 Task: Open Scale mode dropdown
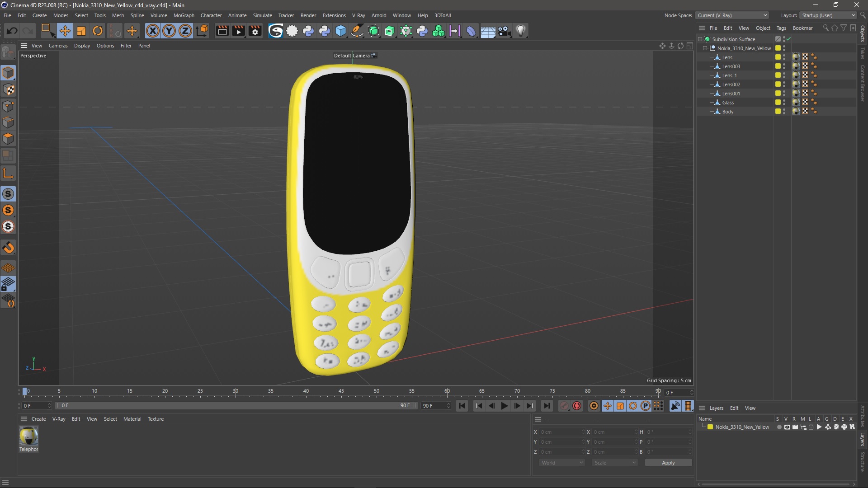[615, 463]
